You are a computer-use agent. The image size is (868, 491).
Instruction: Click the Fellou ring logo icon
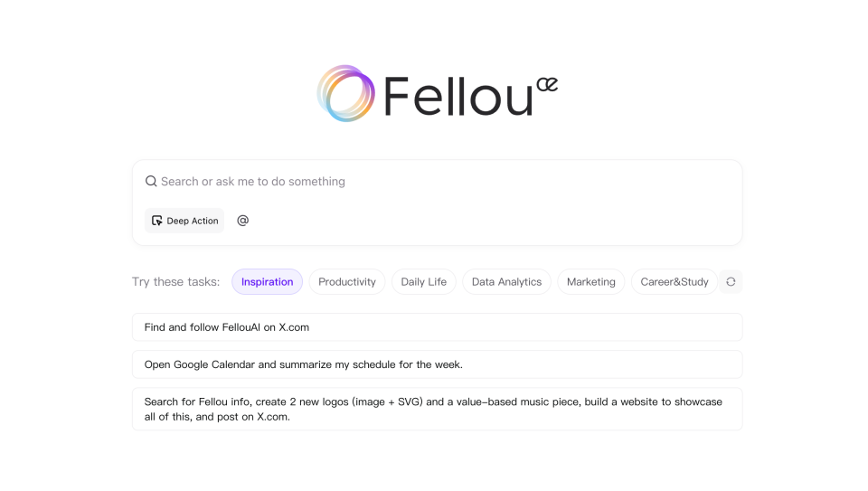click(346, 93)
